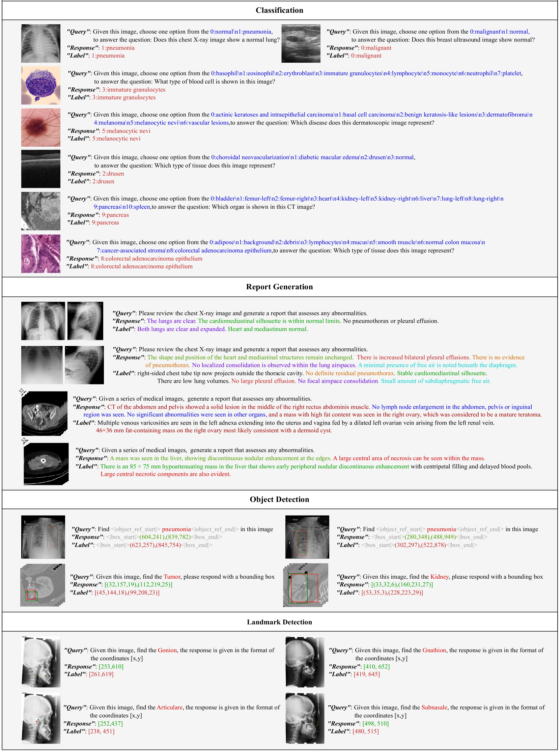Select Label '5:melanocytic nevi'
This screenshot has width=560, height=753.
(x=116, y=139)
